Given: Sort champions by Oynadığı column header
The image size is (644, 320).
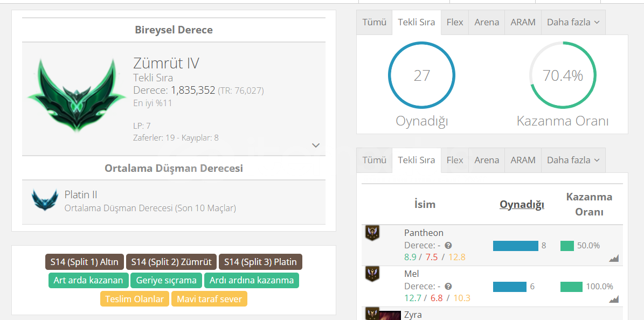Looking at the screenshot, I should click(x=522, y=204).
